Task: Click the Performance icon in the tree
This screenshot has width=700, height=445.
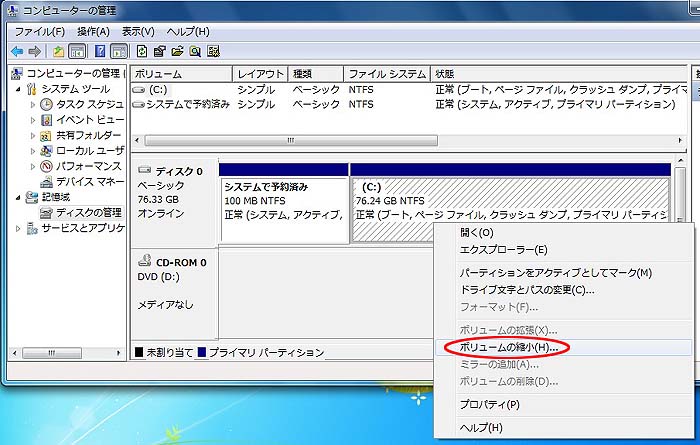Action: (47, 166)
